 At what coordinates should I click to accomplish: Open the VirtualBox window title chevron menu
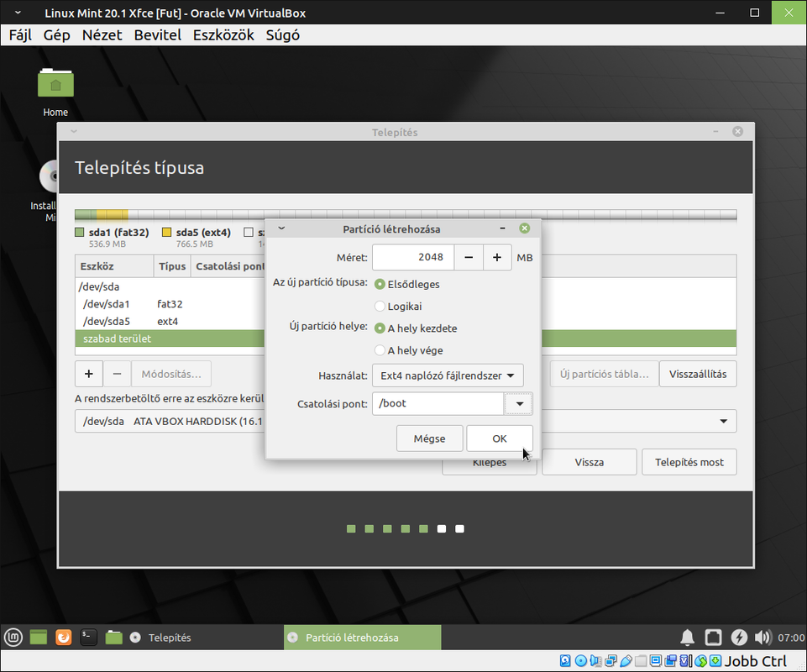[x=18, y=13]
